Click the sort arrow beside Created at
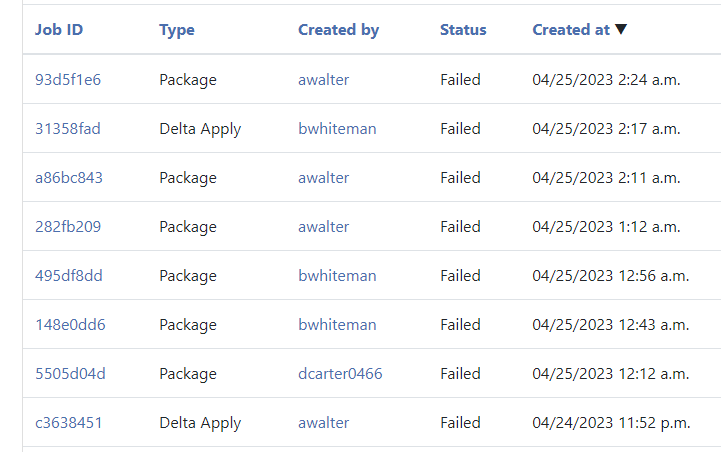Image resolution: width=721 pixels, height=452 pixels. [x=621, y=30]
